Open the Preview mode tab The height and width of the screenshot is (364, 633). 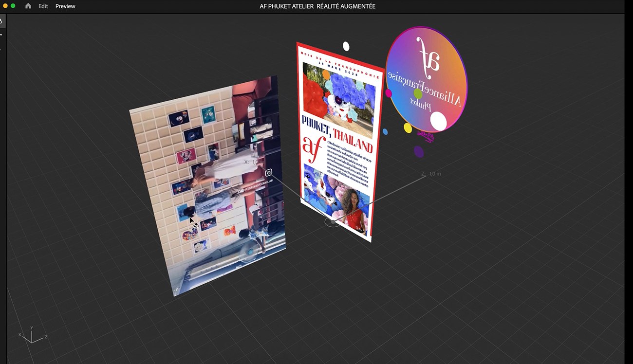[65, 6]
